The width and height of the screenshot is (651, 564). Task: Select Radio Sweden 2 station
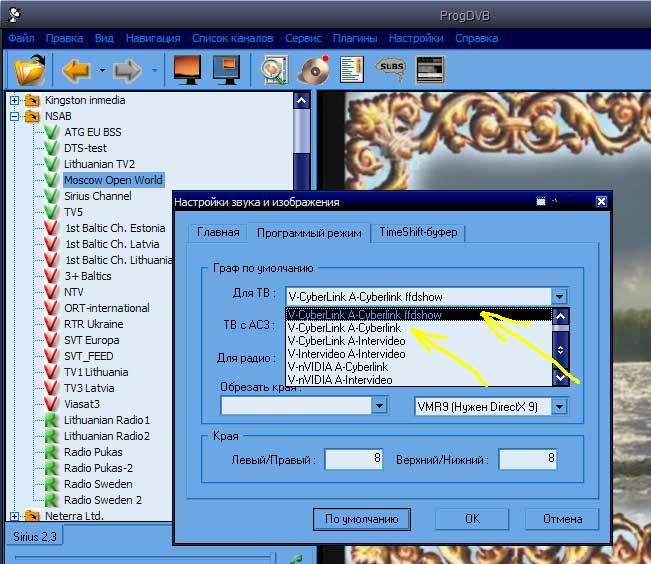click(103, 500)
